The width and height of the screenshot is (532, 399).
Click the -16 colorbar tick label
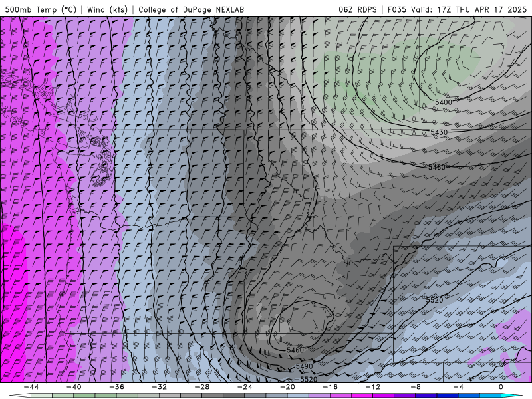pos(330,387)
